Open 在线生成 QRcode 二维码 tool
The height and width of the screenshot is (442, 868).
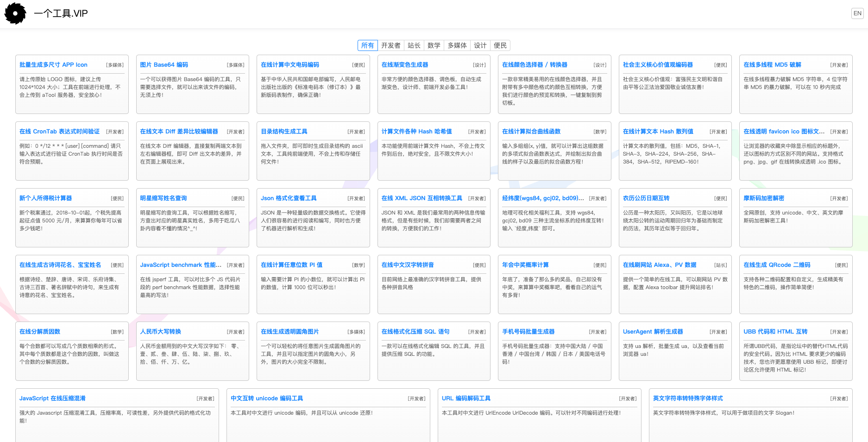click(x=777, y=265)
